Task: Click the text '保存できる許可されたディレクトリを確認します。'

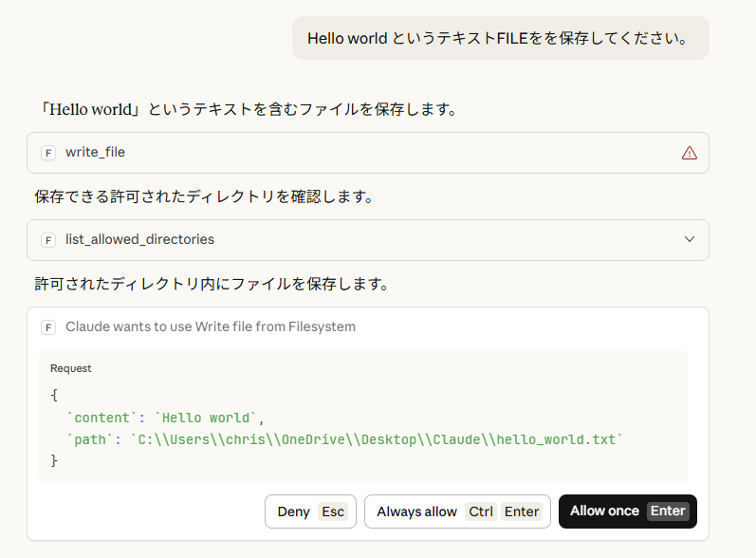Action: [x=203, y=197]
